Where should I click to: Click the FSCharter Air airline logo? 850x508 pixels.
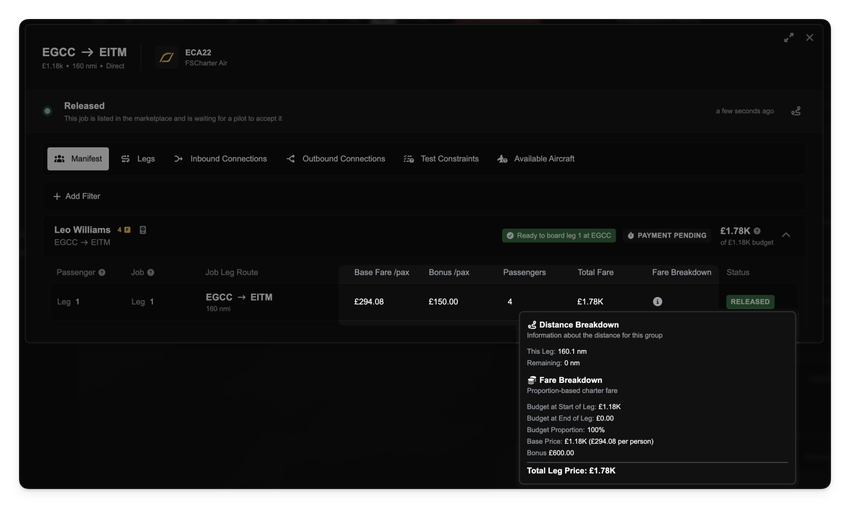(167, 58)
